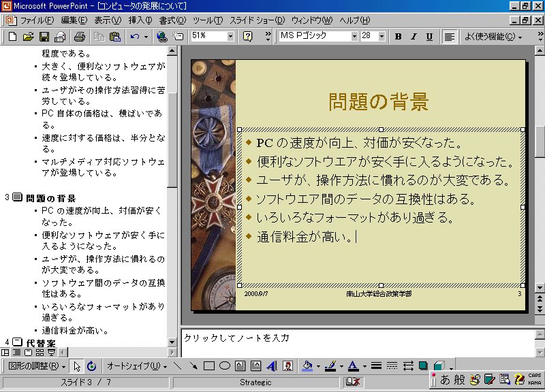The width and height of the screenshot is (545, 392).
Task: Apply fill color with paint bucket
Action: click(x=307, y=366)
